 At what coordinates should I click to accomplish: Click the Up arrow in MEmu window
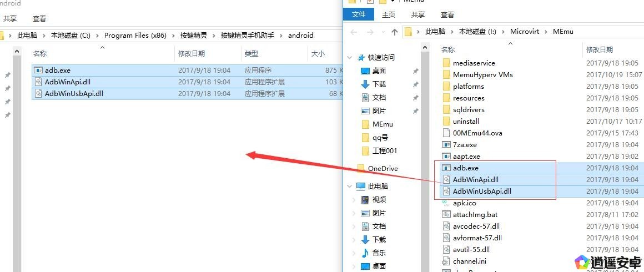coord(395,32)
